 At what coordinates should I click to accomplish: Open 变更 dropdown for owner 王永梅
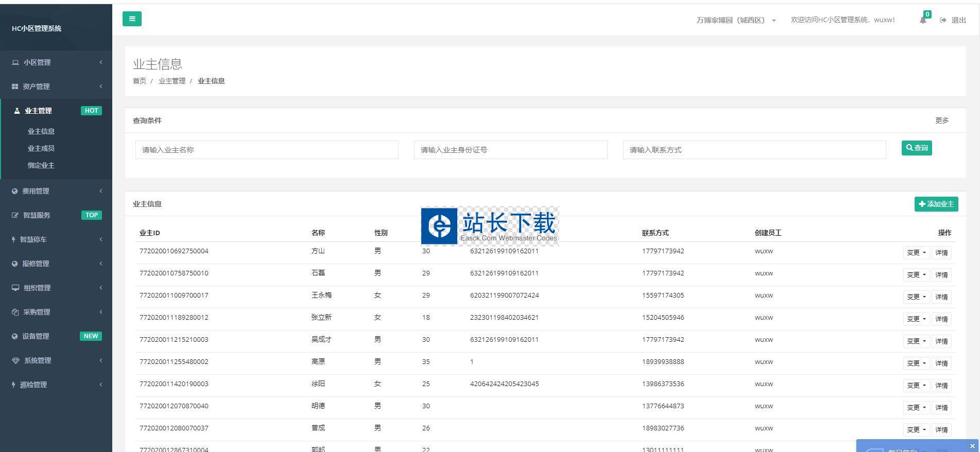916,297
